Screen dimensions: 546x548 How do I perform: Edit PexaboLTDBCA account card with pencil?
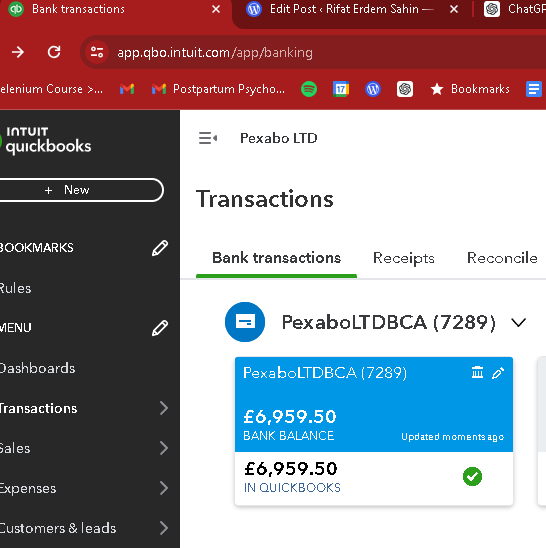pyautogui.click(x=498, y=373)
